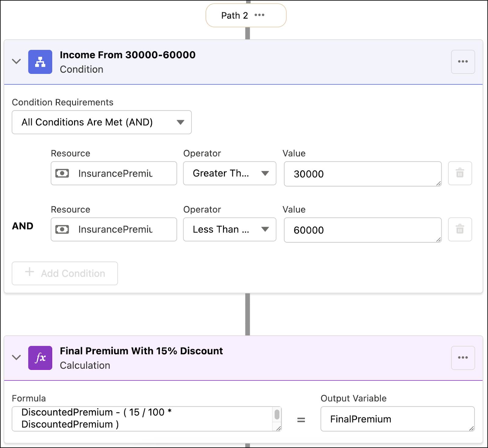Open the Final Premium calculation options menu
The image size is (488, 448).
463,358
